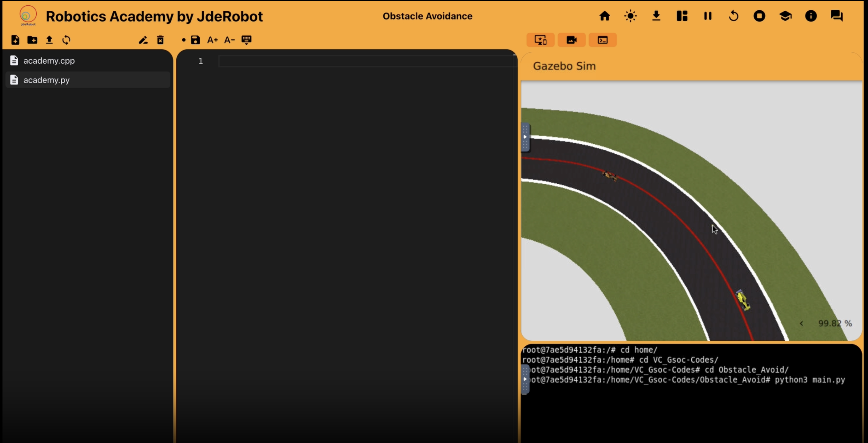Expand the Gazebo Sim side panel handle
Image resolution: width=868 pixels, height=443 pixels.
525,137
